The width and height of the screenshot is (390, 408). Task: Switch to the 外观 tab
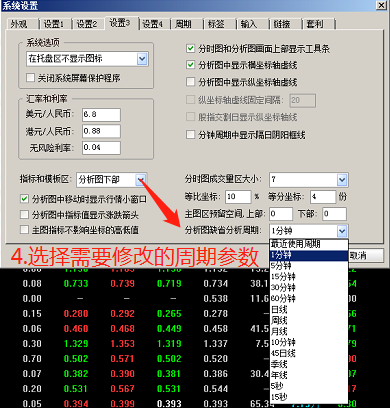click(x=19, y=24)
